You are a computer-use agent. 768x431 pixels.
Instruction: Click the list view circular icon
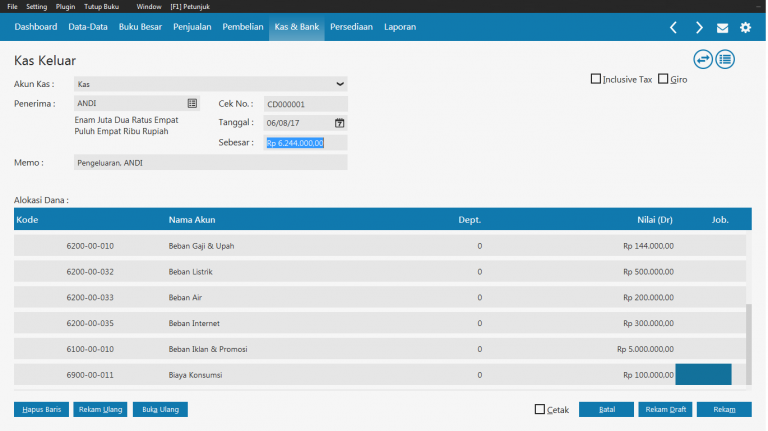[x=724, y=59]
